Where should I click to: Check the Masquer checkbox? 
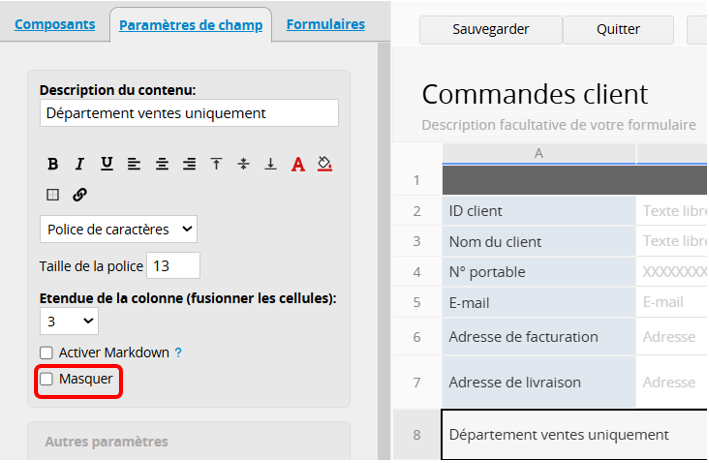coord(46,380)
